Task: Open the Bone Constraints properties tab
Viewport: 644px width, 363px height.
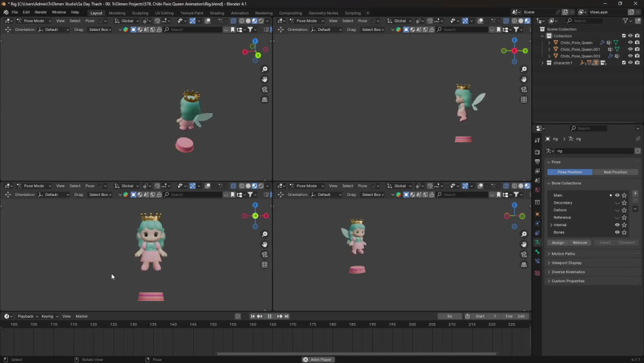Action: 537,261
